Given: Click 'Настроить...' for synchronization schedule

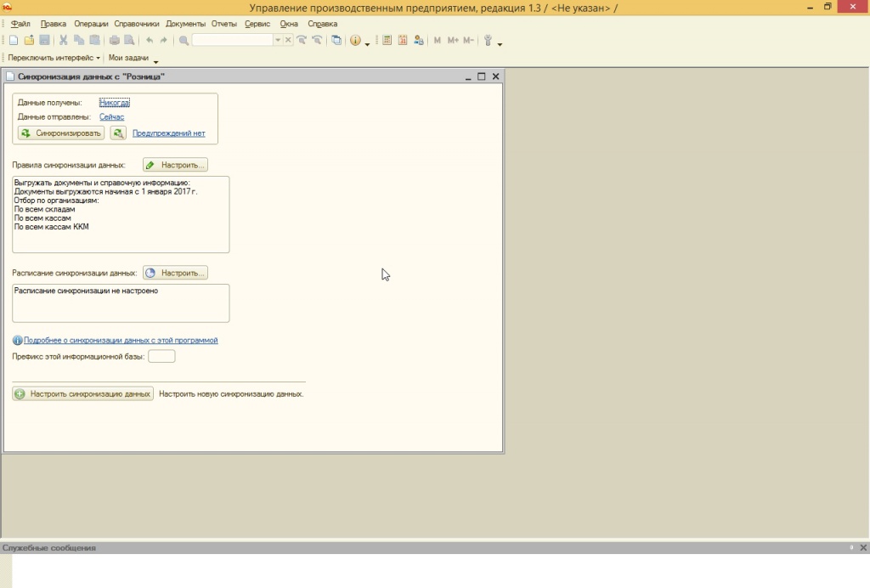Looking at the screenshot, I should (175, 273).
